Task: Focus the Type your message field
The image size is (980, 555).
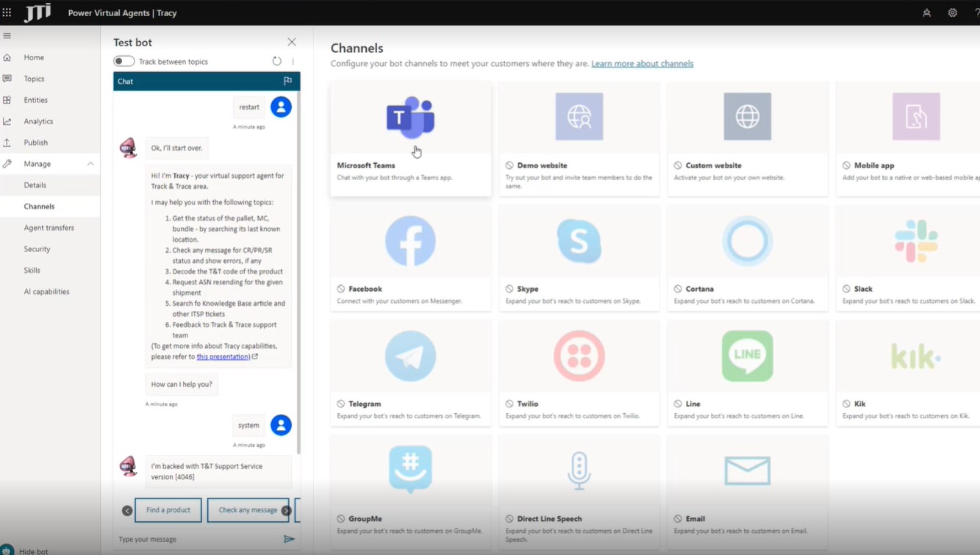Action: point(198,539)
